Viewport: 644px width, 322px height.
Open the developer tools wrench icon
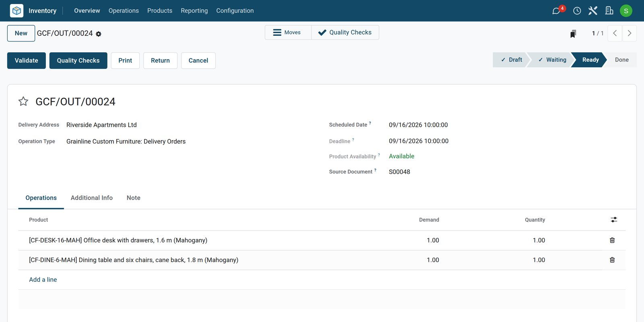(x=593, y=11)
